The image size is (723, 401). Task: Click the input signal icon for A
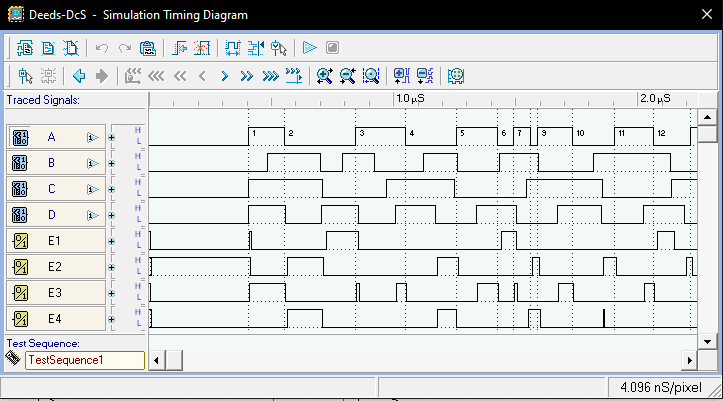[20, 137]
